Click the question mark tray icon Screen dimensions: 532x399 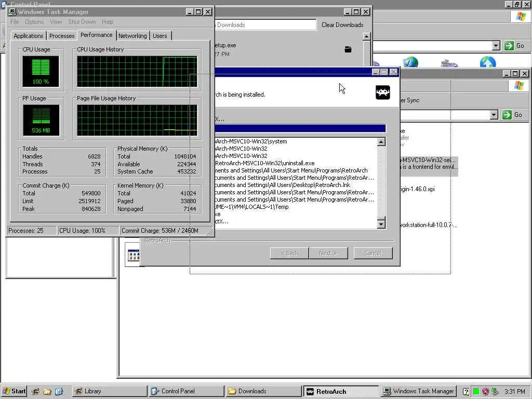point(466,392)
